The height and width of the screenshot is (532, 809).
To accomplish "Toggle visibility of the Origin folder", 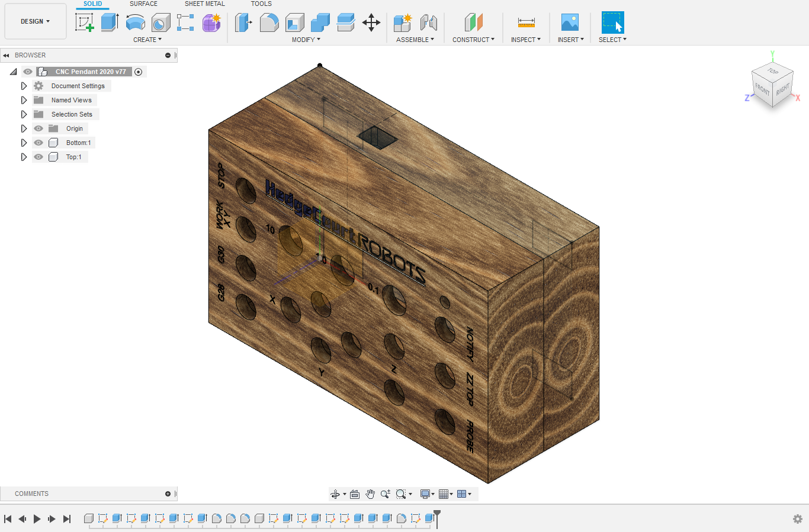I will pyautogui.click(x=38, y=128).
